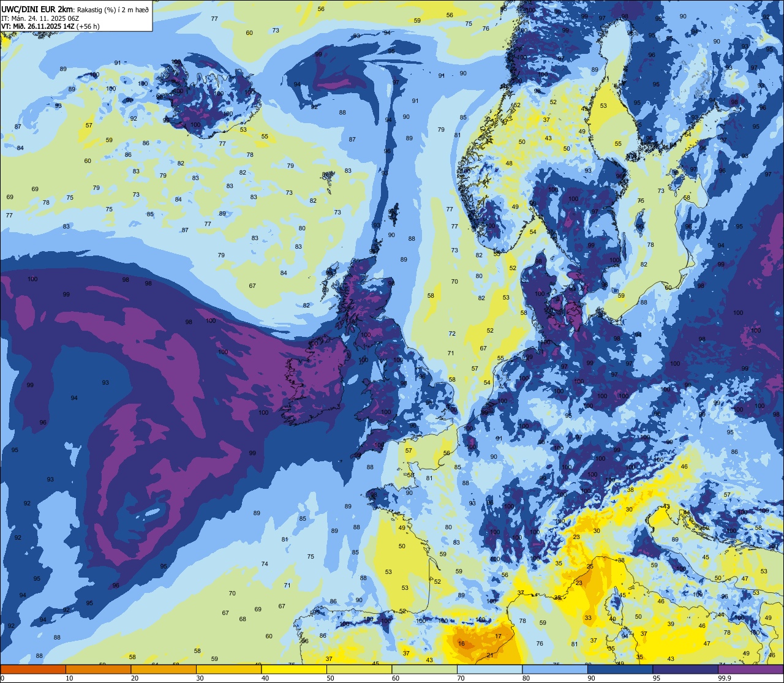Image resolution: width=784 pixels, height=683 pixels.
Task: Click the 'IT: Mán. 24. 11. 2025 06Z' line
Action: pyautogui.click(x=40, y=18)
